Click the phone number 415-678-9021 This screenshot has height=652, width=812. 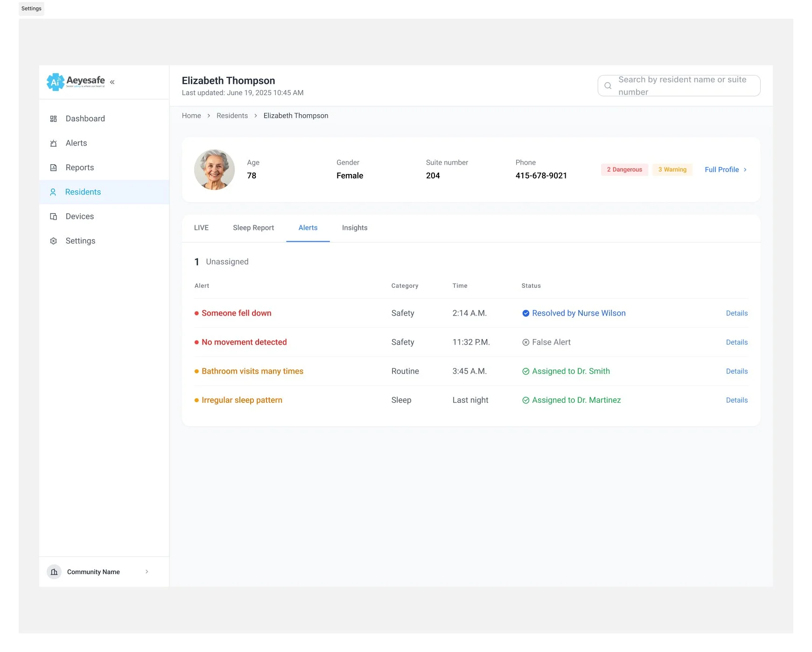tap(541, 176)
